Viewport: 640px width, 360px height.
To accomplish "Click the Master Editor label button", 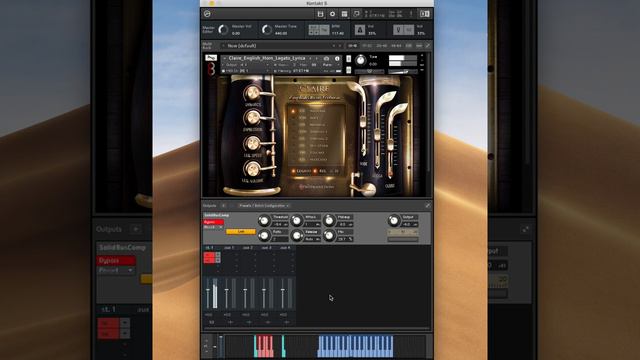I will 209,29.
